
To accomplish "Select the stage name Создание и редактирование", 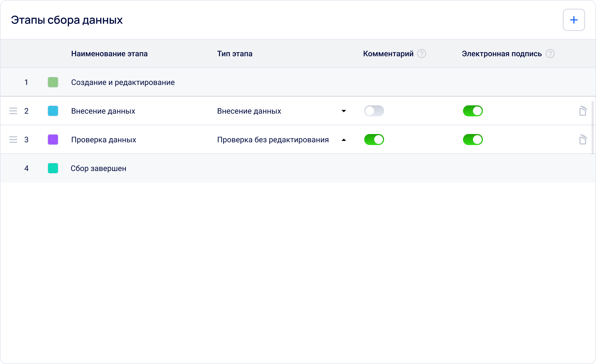I will (x=123, y=82).
